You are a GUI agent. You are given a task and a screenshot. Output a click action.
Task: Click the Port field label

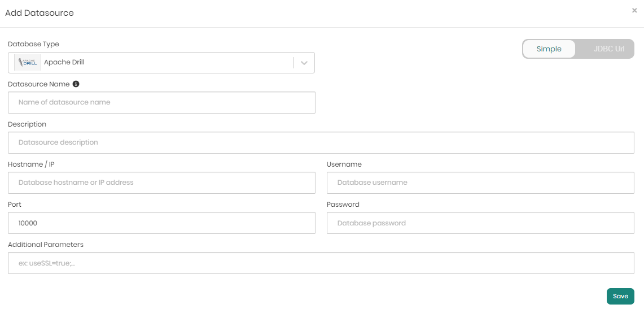(x=15, y=205)
